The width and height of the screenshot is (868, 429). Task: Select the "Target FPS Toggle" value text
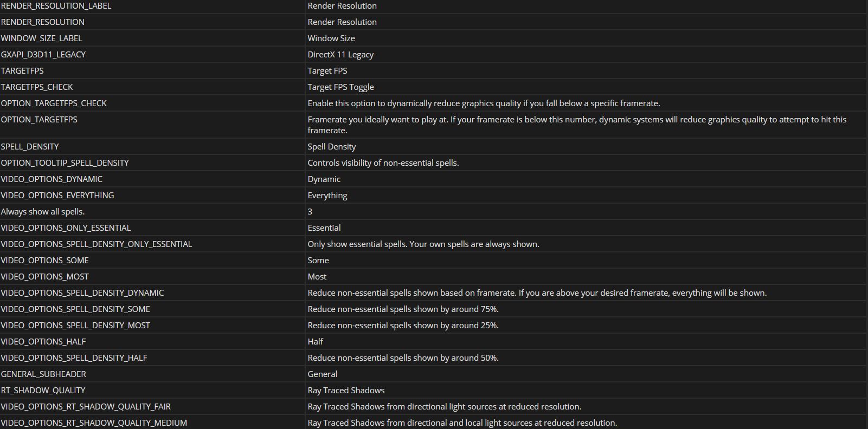(340, 87)
